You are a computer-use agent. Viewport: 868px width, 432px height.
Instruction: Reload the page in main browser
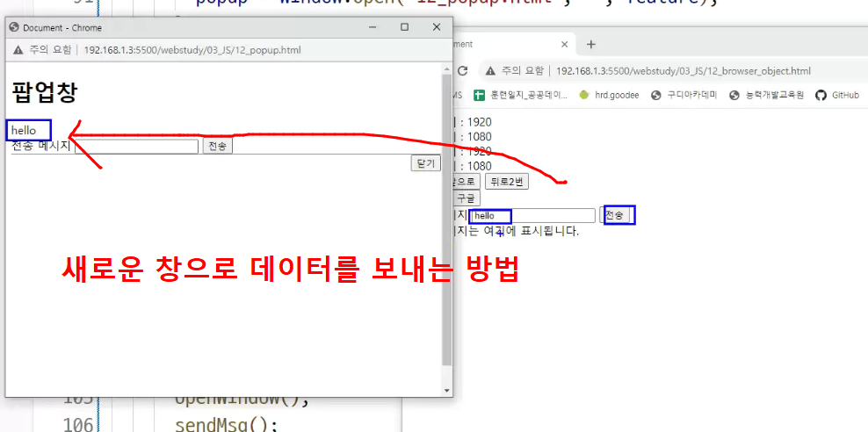pos(463,71)
